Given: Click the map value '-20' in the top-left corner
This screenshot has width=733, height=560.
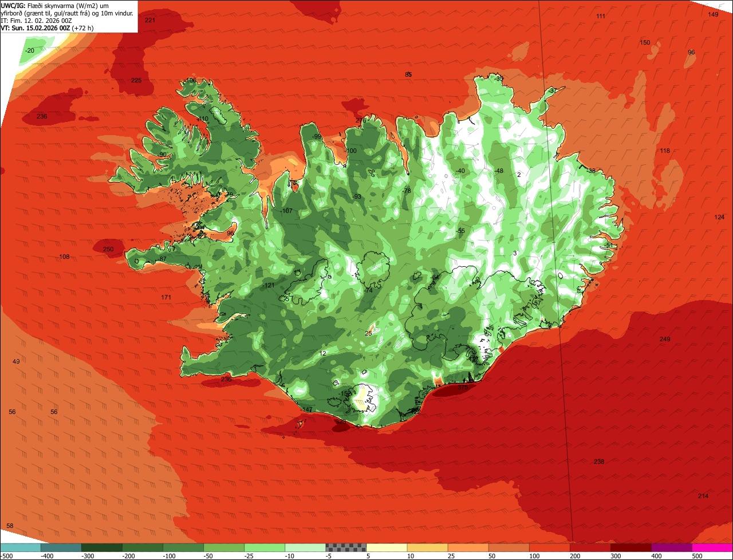Looking at the screenshot, I should 30,50.
